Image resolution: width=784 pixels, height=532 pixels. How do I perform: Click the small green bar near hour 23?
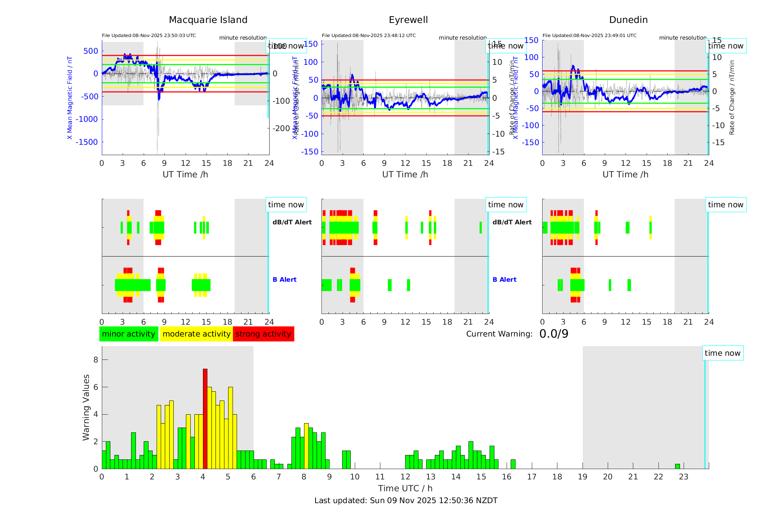click(677, 466)
